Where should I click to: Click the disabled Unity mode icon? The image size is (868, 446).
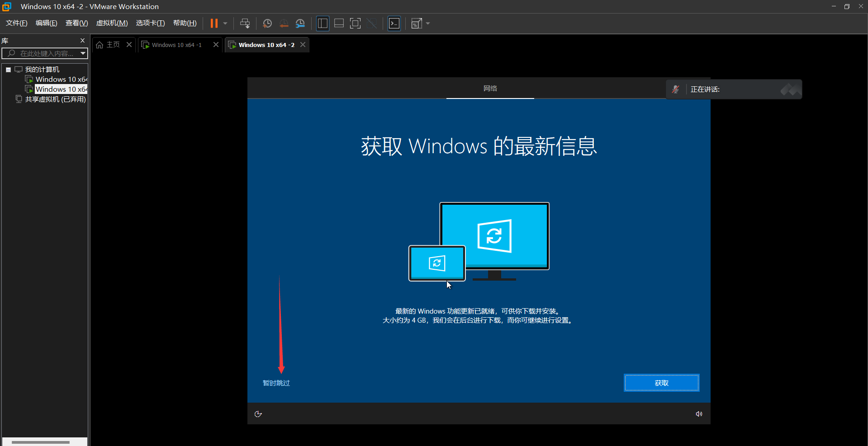click(372, 23)
